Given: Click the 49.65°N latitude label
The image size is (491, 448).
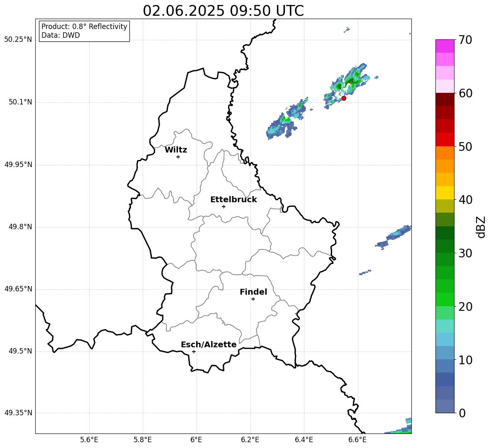Looking at the screenshot, I should [18, 288].
